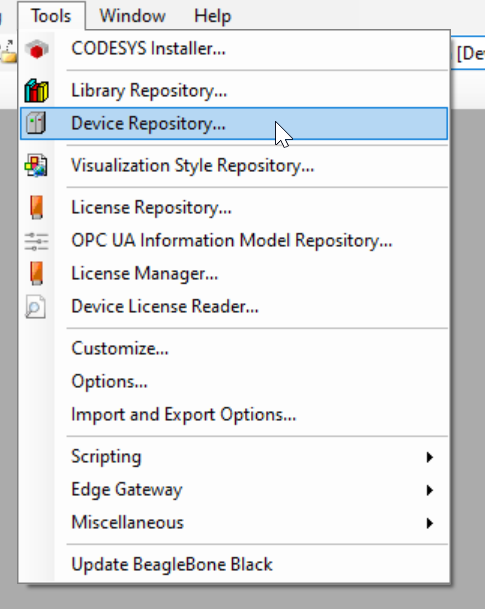Expand the Edge Gateway submenu arrow

click(x=429, y=490)
